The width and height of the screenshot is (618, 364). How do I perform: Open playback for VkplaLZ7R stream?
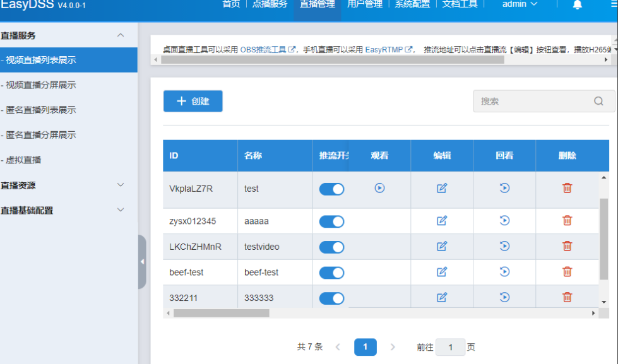(x=504, y=188)
